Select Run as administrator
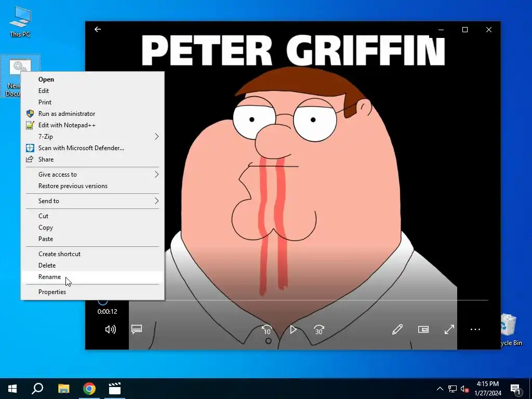532x399 pixels. (92, 114)
